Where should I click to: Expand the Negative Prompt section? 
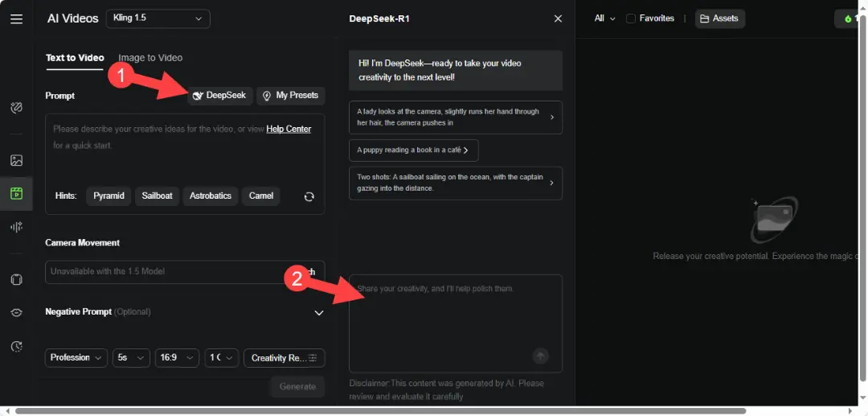[319, 313]
